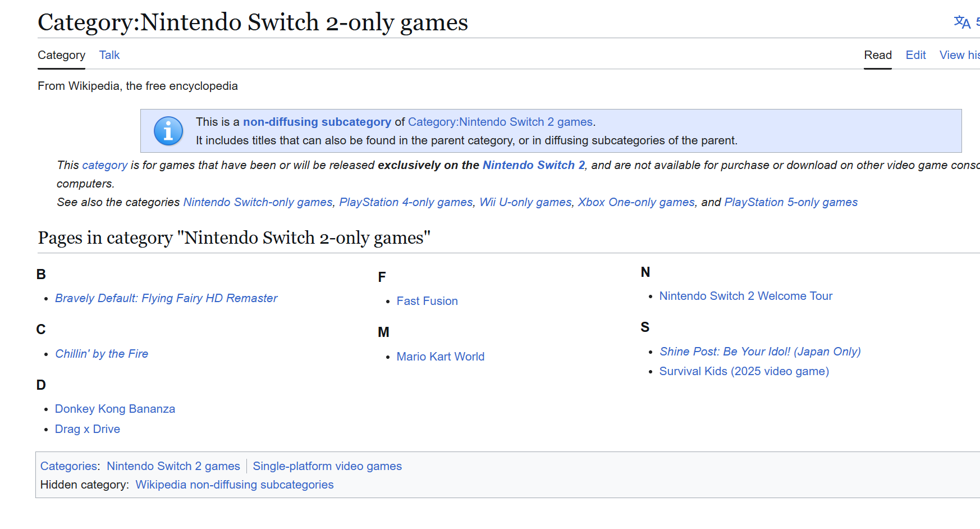This screenshot has width=980, height=529.
Task: Open Bravely Default: Flying Fairy HD Remaster
Action: [x=166, y=298]
